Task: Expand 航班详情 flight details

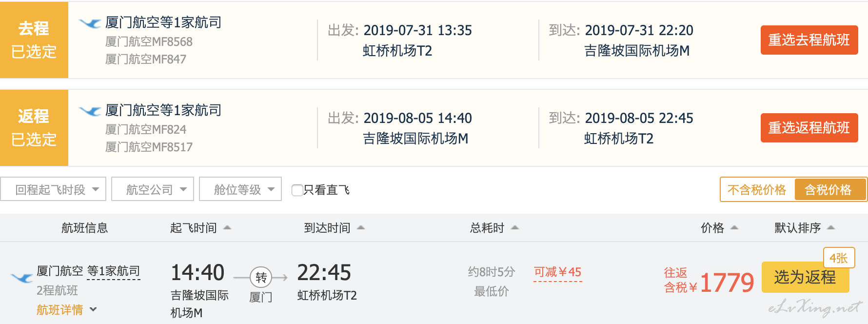Action: point(66,309)
